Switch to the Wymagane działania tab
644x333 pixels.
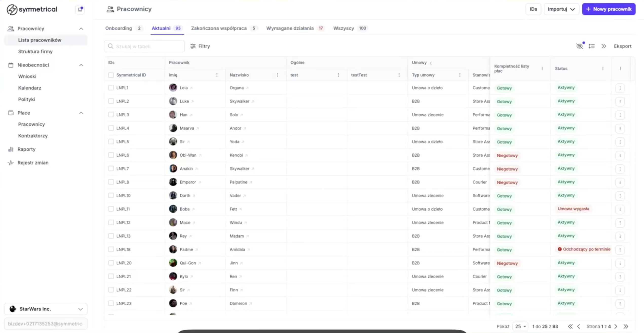click(290, 28)
